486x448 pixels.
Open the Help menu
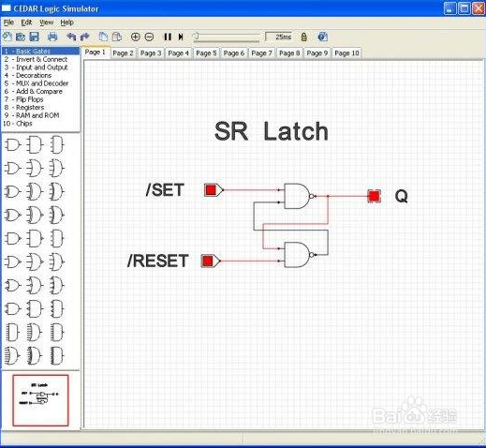(66, 22)
